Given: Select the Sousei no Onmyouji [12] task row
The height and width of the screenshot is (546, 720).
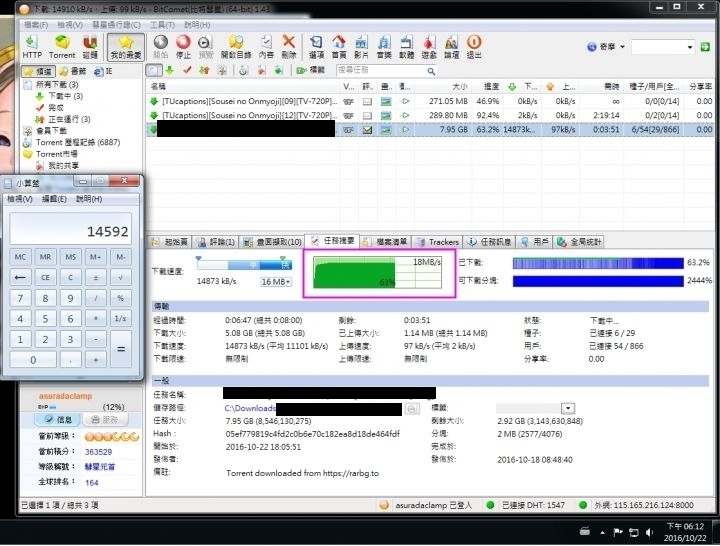Looking at the screenshot, I should 431,115.
